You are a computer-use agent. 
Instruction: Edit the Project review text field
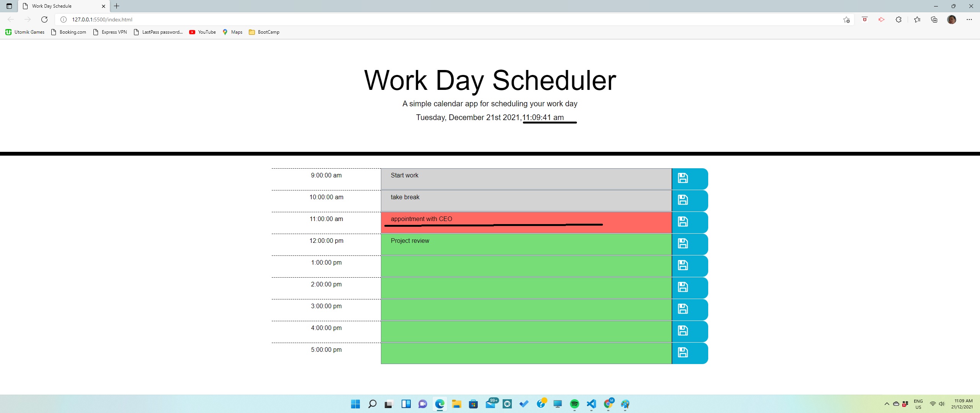pos(526,244)
